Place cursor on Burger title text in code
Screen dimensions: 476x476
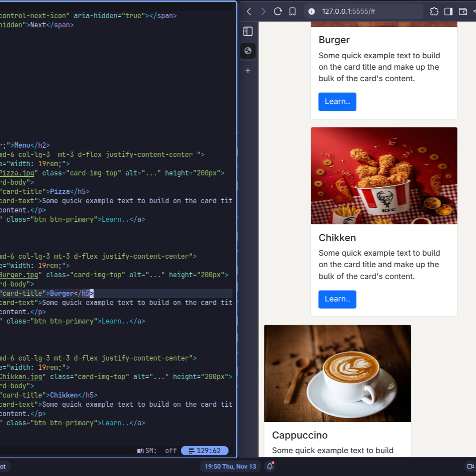point(62,293)
